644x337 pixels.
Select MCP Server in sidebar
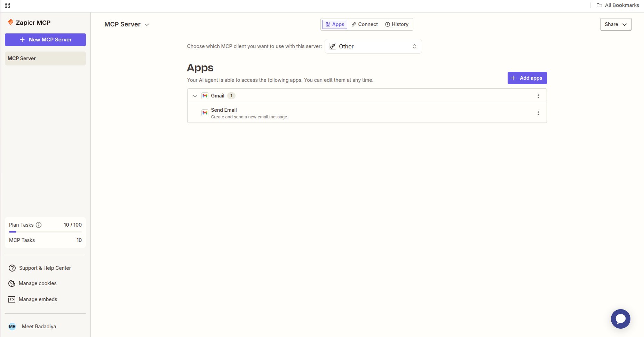coord(45,58)
